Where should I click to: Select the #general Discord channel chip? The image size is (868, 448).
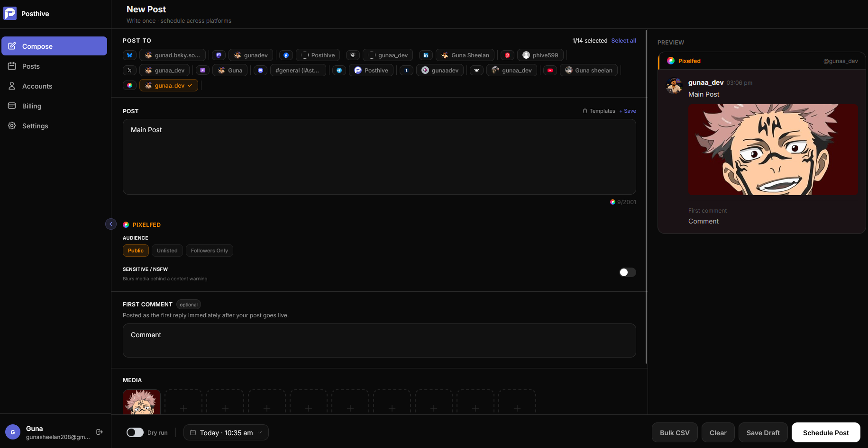tap(297, 71)
